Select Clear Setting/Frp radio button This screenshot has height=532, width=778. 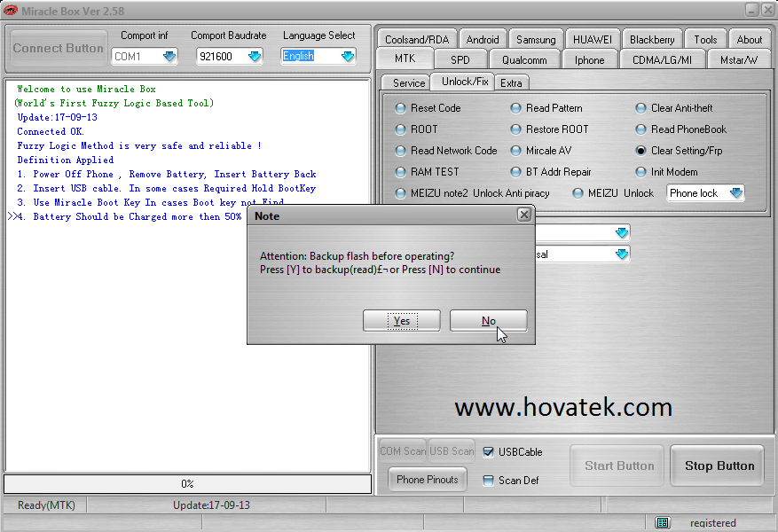coord(679,151)
